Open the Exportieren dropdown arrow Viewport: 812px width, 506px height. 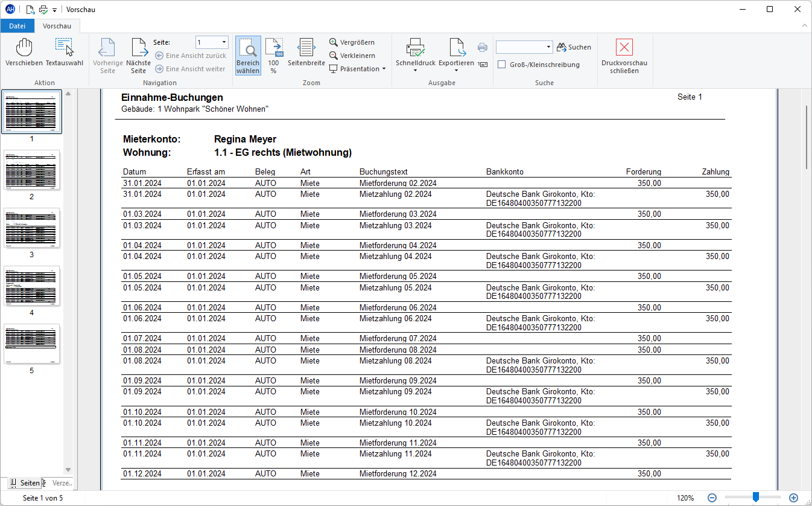pyautogui.click(x=456, y=71)
